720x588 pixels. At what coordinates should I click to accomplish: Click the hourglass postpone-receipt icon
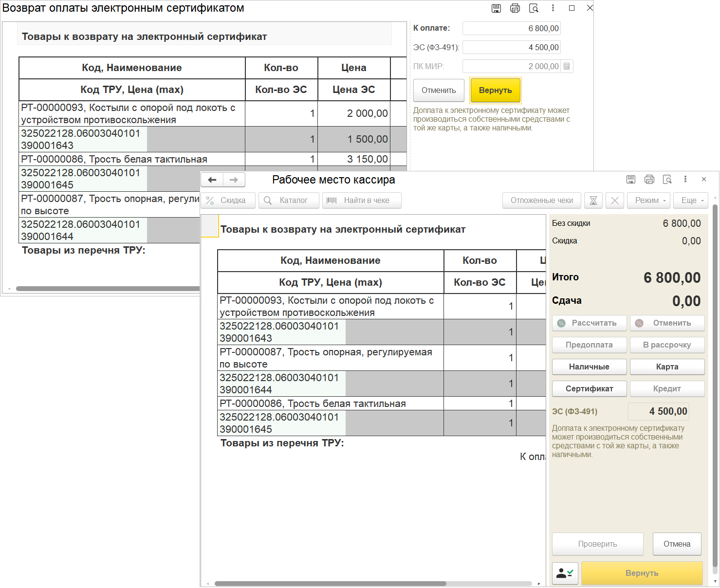(x=593, y=201)
